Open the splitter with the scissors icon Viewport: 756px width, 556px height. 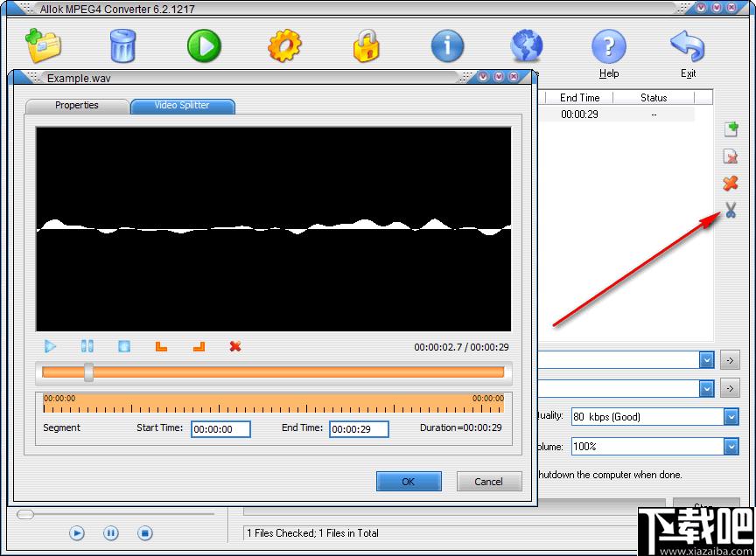tap(731, 210)
